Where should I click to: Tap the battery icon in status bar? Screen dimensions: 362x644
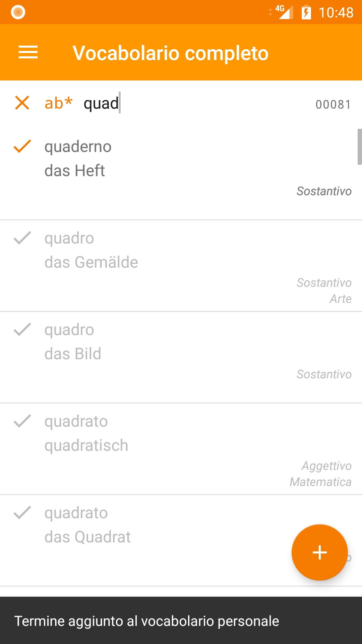[x=306, y=13]
